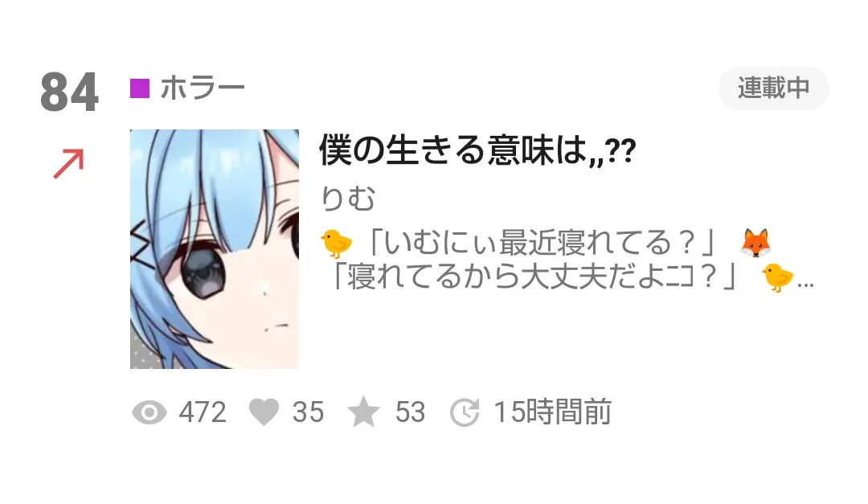
Task: Open story title 僕の生きる意味は,,??
Action: pos(477,150)
